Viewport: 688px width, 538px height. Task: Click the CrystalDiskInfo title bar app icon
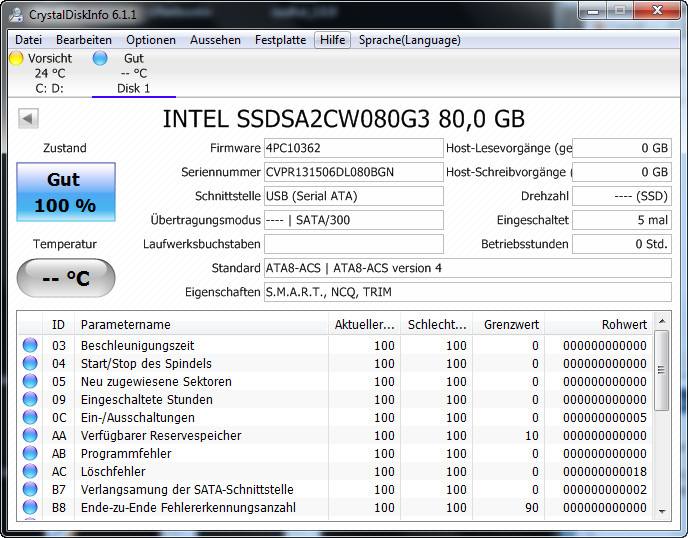point(17,14)
